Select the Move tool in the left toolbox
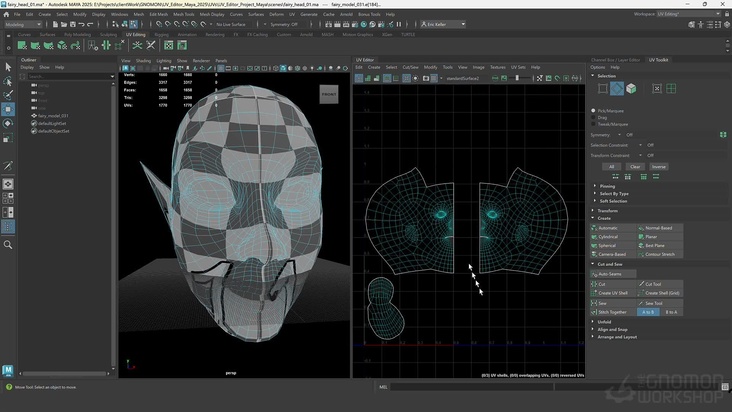The width and height of the screenshot is (732, 412). click(x=8, y=109)
